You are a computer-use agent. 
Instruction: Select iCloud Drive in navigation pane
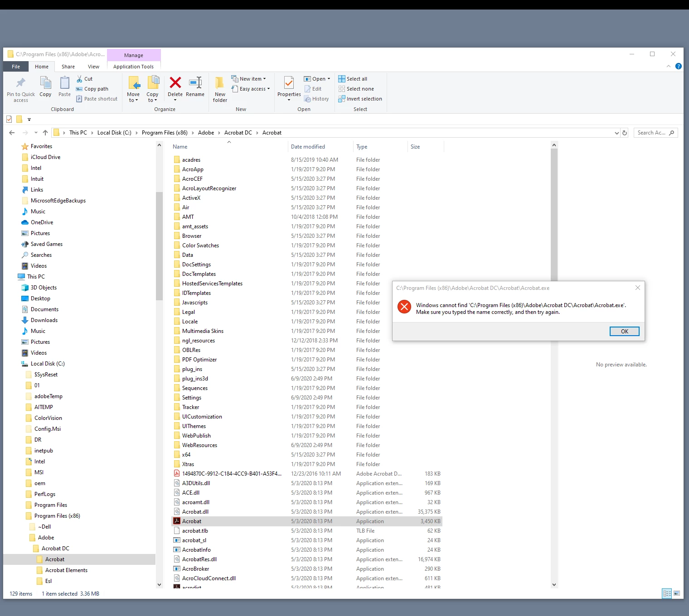[45, 157]
